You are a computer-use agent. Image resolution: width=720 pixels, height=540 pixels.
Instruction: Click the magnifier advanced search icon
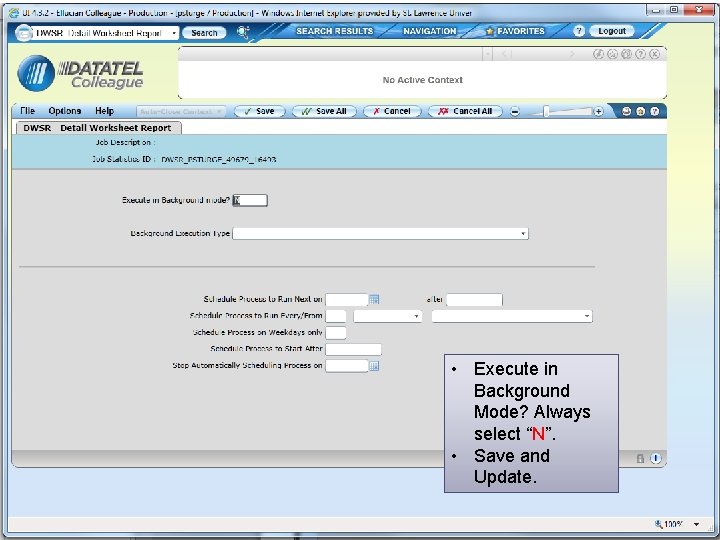coord(243,32)
